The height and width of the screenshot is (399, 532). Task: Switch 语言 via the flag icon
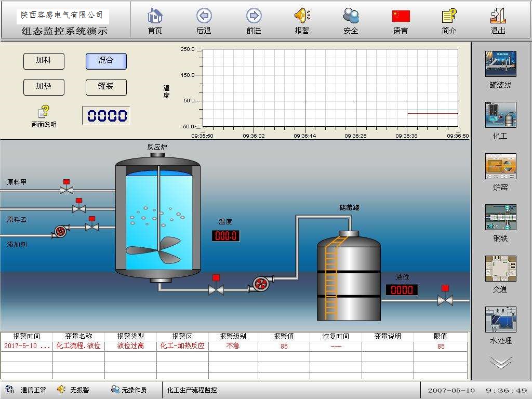tap(401, 16)
